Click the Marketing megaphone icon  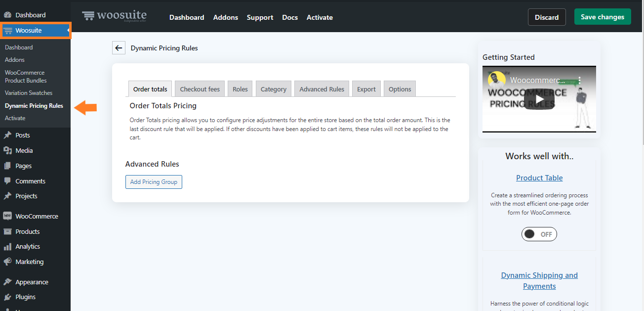click(7, 262)
